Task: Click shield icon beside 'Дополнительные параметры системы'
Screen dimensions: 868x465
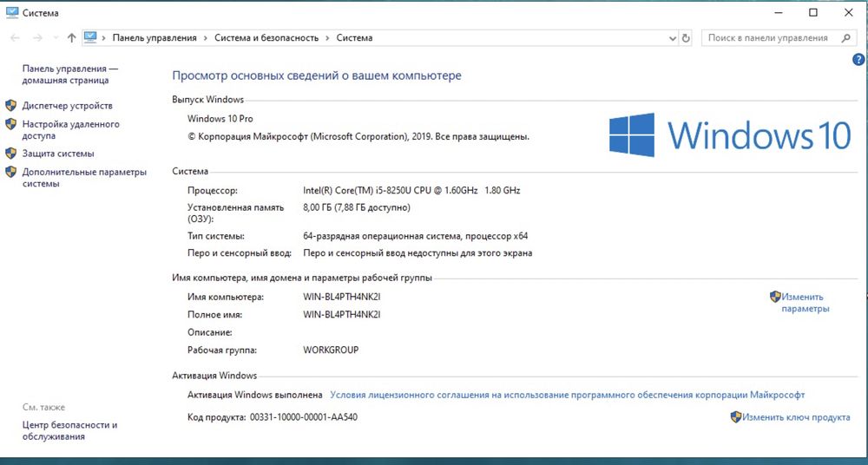Action: [x=10, y=172]
